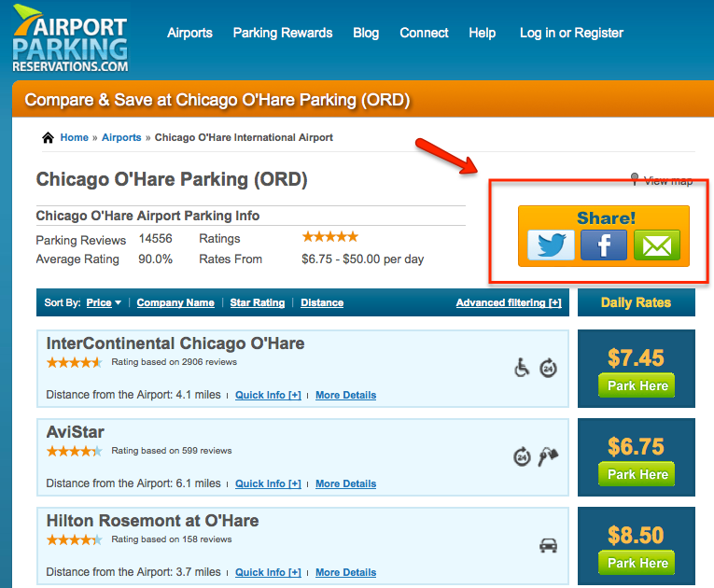
Task: Click the Airport Parking Reservations logo
Action: coord(71,38)
